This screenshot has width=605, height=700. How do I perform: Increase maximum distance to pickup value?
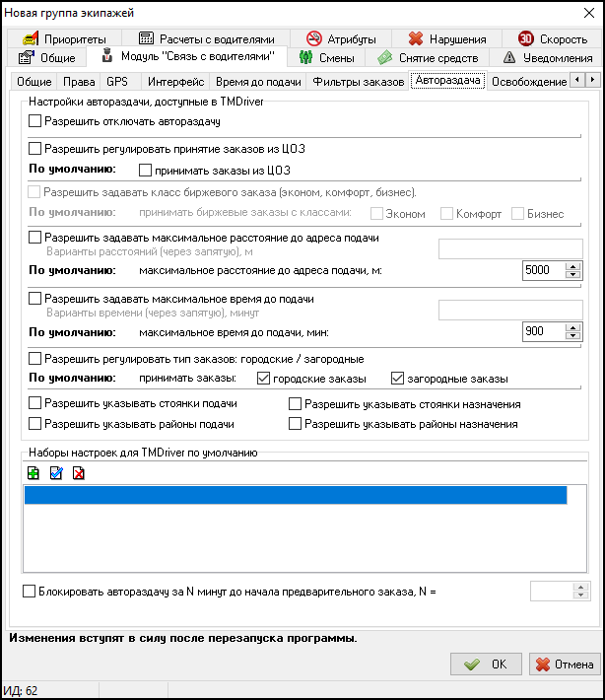(572, 266)
